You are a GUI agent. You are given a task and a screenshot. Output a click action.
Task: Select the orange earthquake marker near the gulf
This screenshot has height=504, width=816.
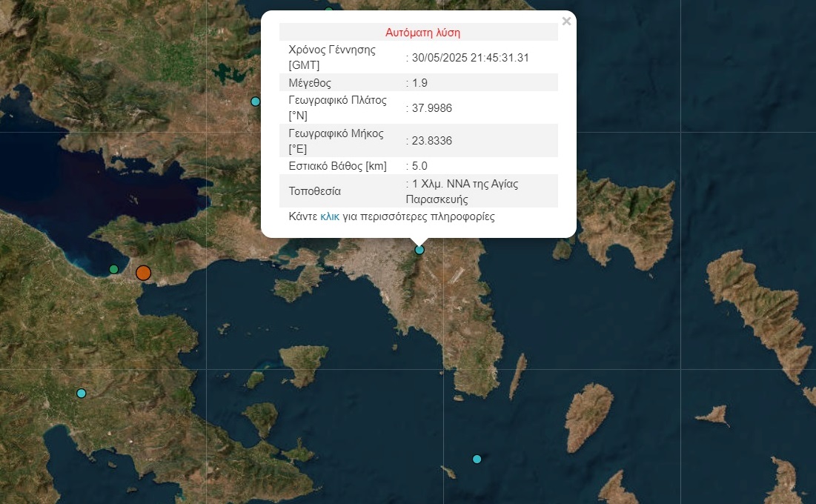pos(143,273)
